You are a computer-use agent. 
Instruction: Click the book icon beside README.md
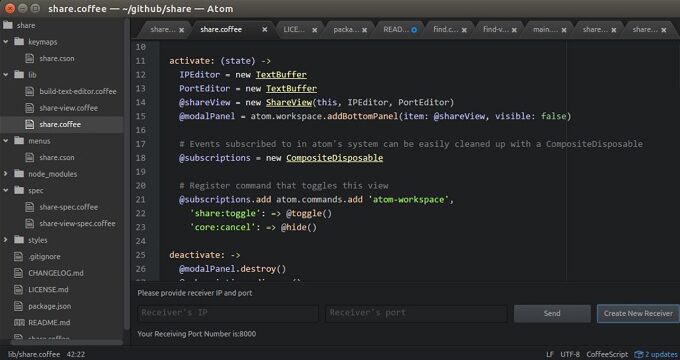(x=19, y=323)
